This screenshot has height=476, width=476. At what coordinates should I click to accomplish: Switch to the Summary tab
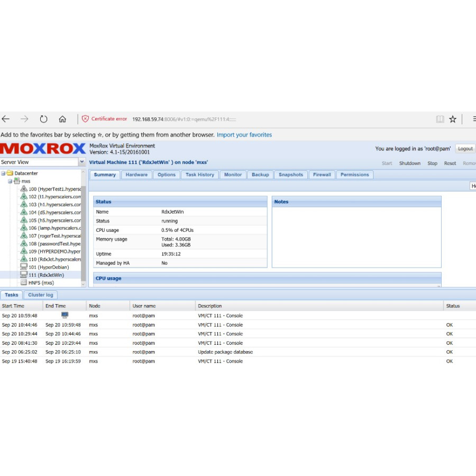[105, 175]
